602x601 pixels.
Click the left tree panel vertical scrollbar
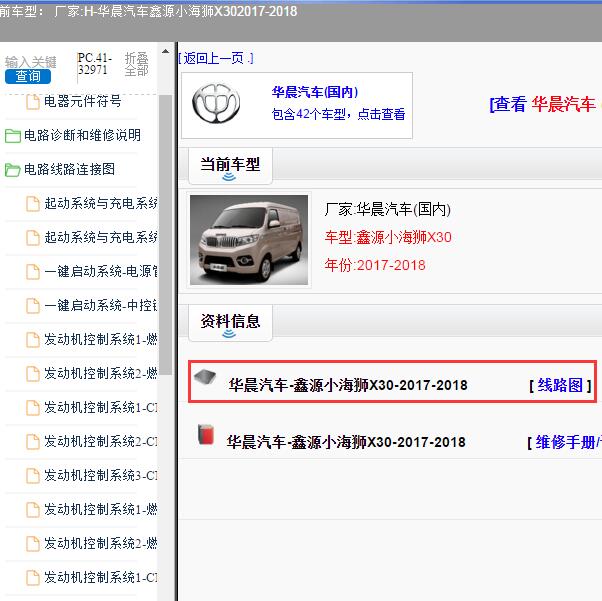coord(165,234)
